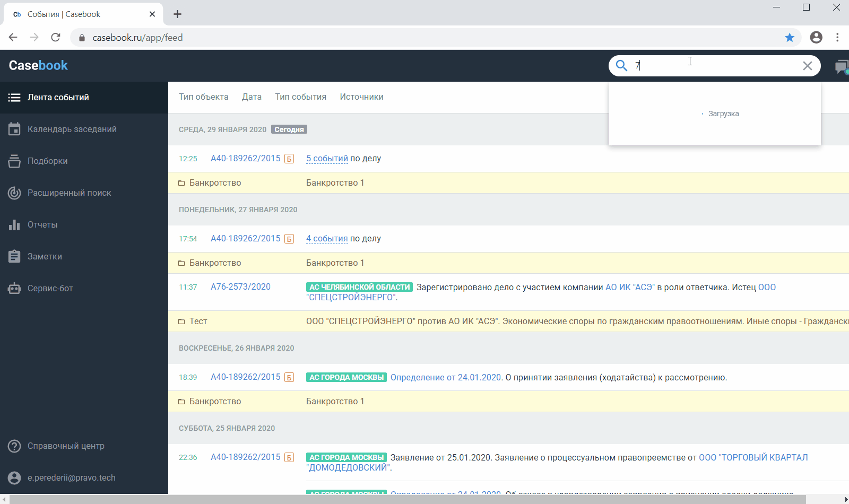Open Справочный центр help
Screen dimensions: 849x504
(x=66, y=446)
